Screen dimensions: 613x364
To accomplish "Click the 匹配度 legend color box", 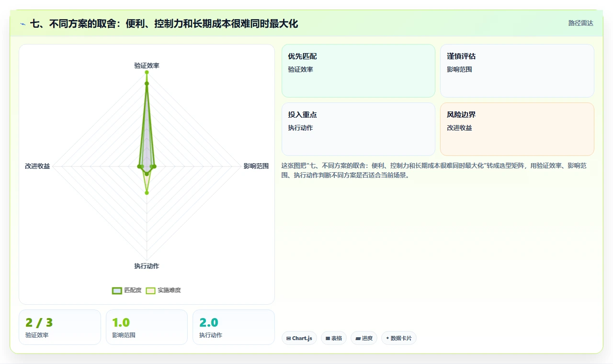I will pos(117,290).
